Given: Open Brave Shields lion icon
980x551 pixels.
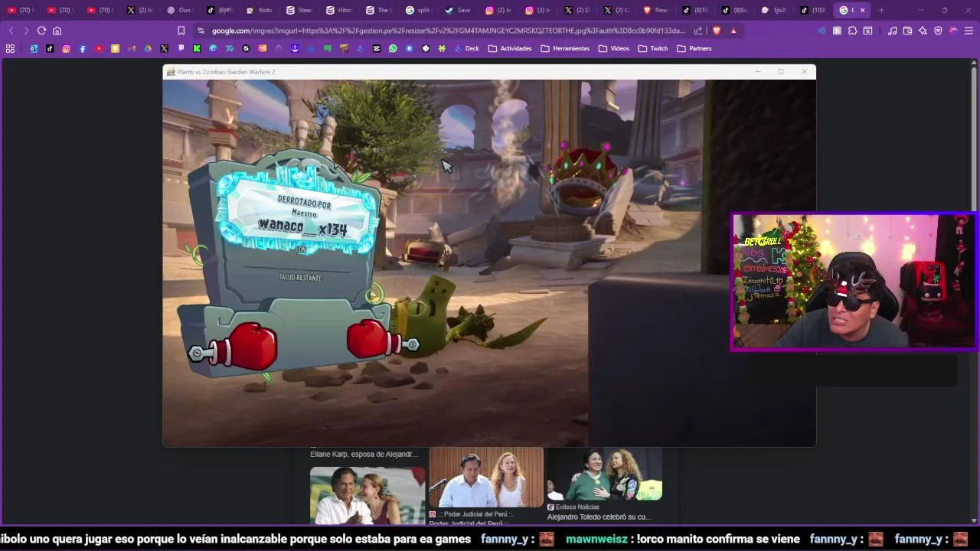Looking at the screenshot, I should pos(717,31).
